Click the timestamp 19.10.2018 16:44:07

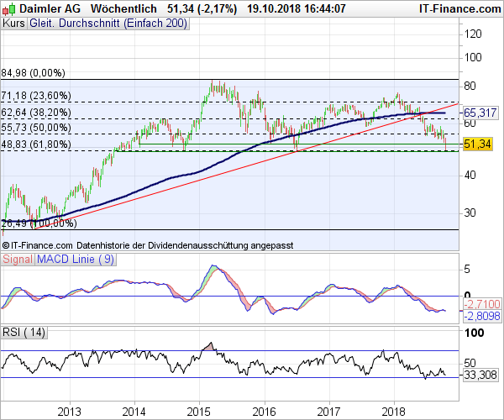297,8
